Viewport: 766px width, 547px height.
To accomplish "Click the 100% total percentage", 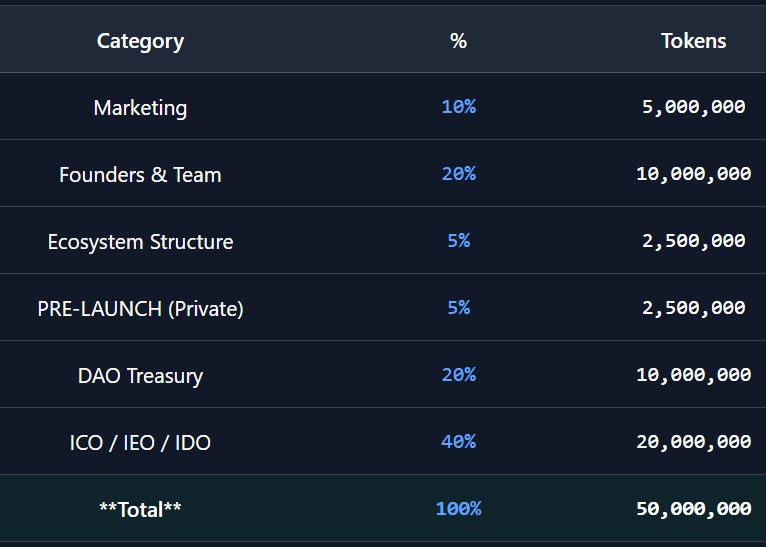I will (x=458, y=508).
